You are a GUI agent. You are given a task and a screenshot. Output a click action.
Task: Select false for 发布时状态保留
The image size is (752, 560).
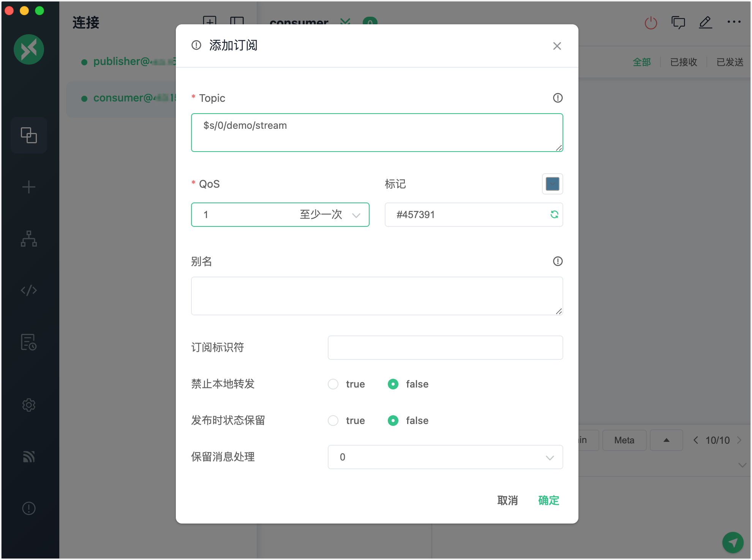point(393,421)
